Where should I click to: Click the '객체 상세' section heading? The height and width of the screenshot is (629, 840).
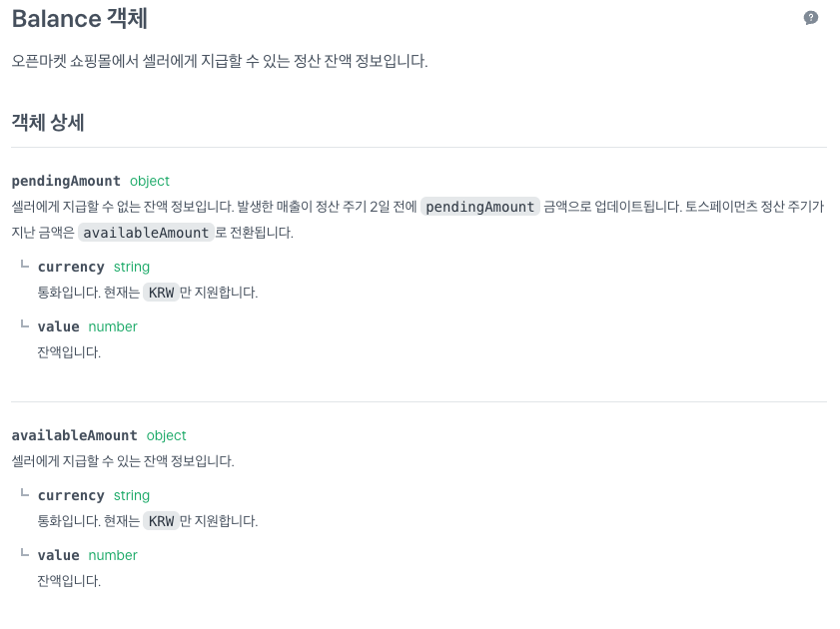[x=48, y=123]
